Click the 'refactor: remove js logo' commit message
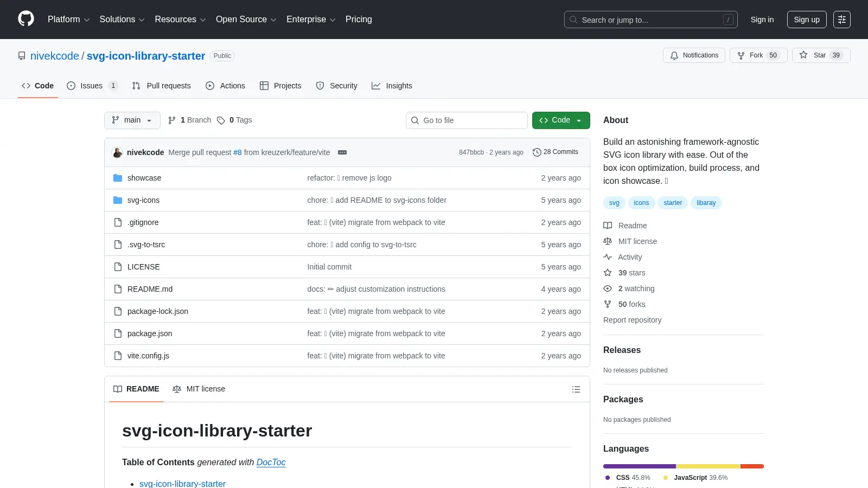Image resolution: width=868 pixels, height=488 pixels. pyautogui.click(x=349, y=178)
